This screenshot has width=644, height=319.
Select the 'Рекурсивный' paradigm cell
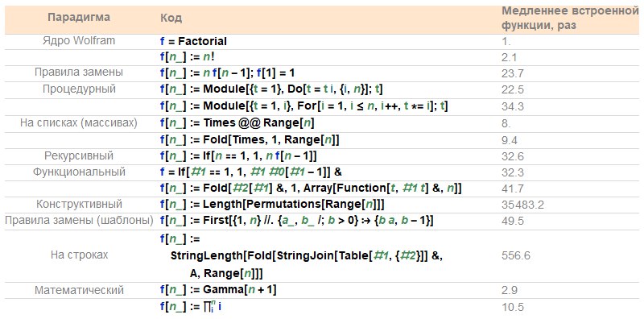(x=79, y=155)
